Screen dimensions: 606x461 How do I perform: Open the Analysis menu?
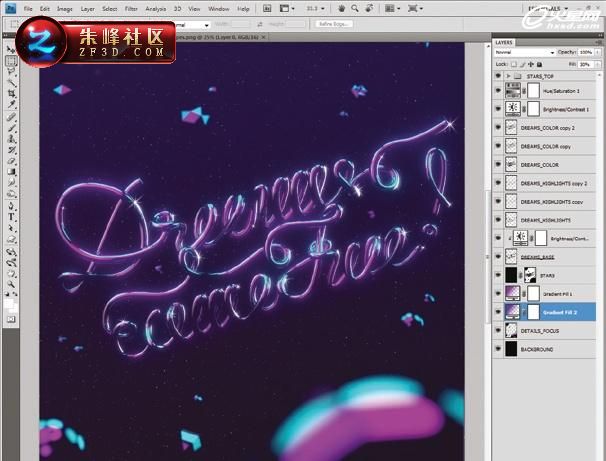(155, 9)
